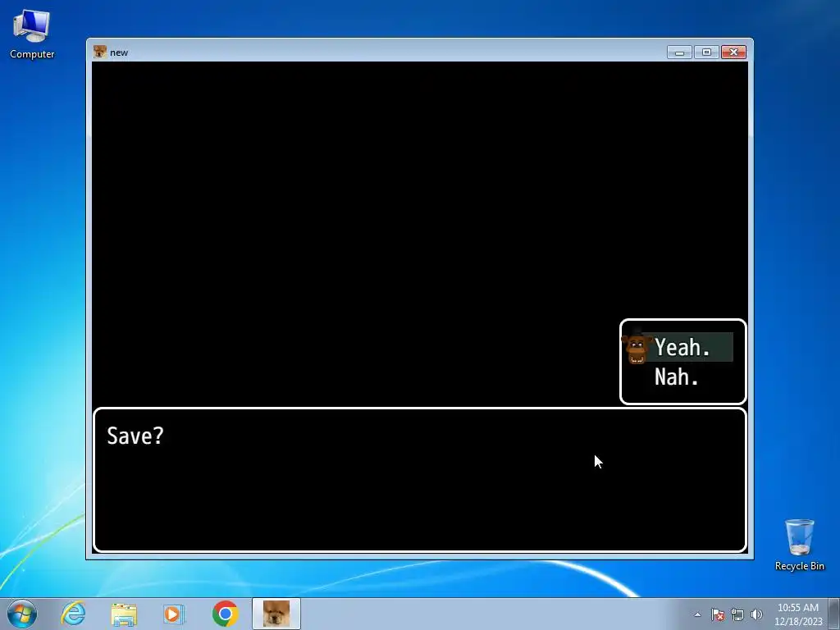Open the Windows Start menu

(x=22, y=614)
